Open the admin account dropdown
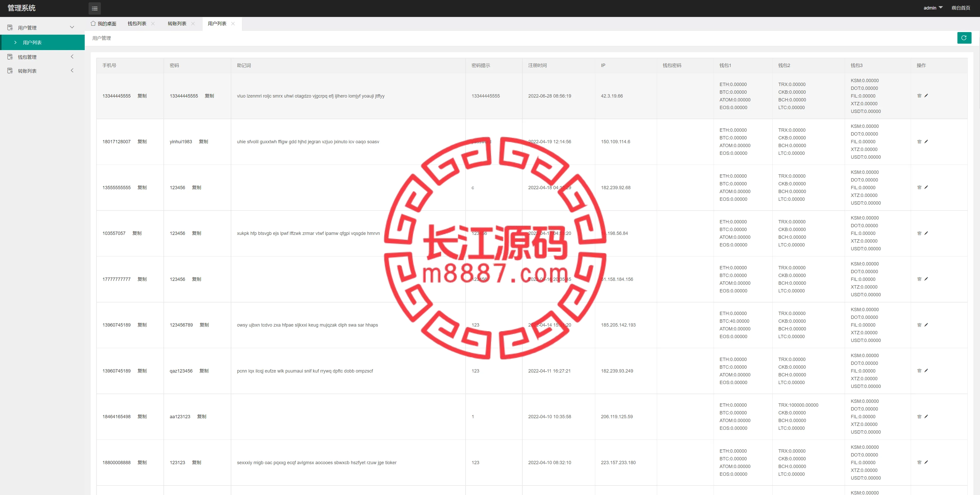This screenshot has width=980, height=495. point(933,8)
